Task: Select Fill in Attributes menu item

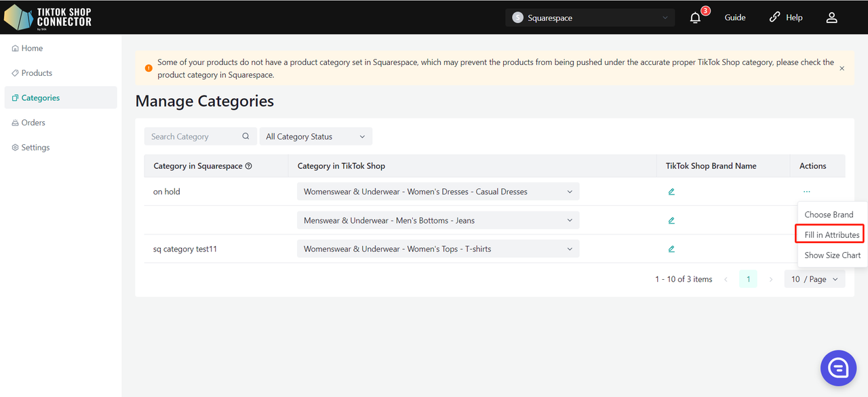Action: point(832,234)
